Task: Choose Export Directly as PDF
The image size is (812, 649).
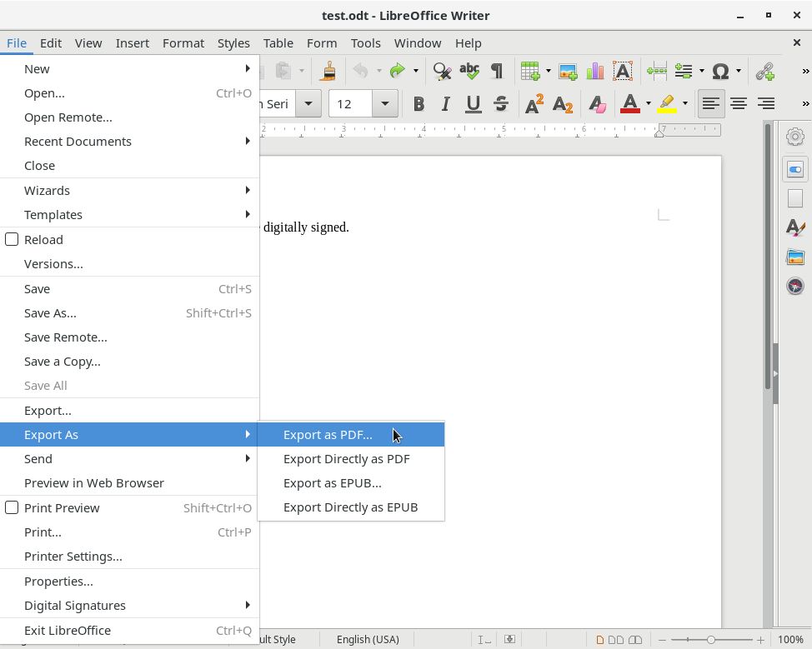Action: pos(347,458)
